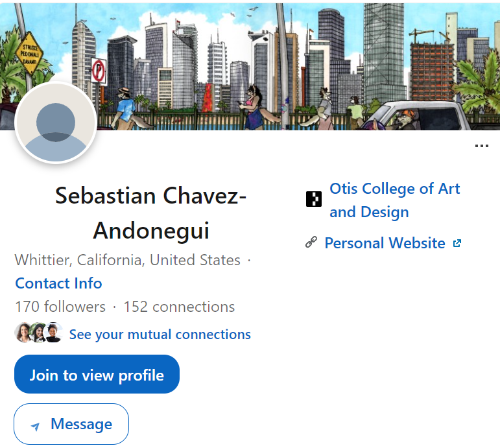
Task: Click the first mutual connection avatar
Action: pyautogui.click(x=23, y=333)
